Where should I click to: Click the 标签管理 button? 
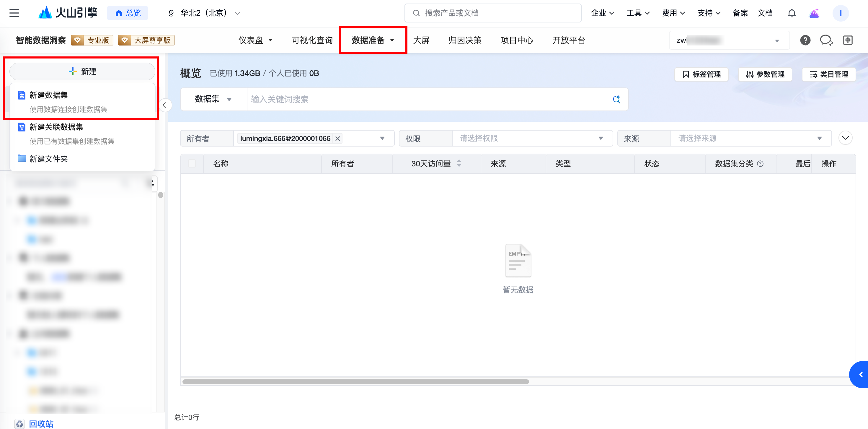(x=701, y=74)
